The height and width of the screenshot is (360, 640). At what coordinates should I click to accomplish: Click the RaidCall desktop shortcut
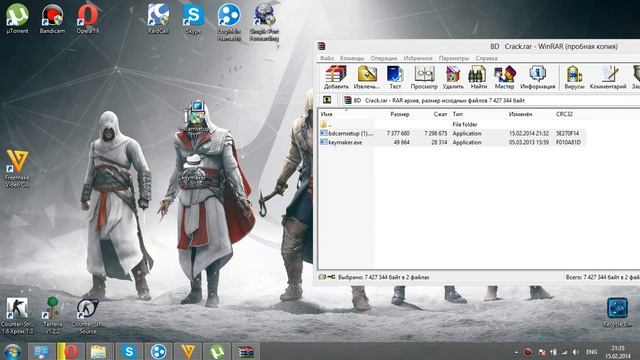[x=158, y=19]
